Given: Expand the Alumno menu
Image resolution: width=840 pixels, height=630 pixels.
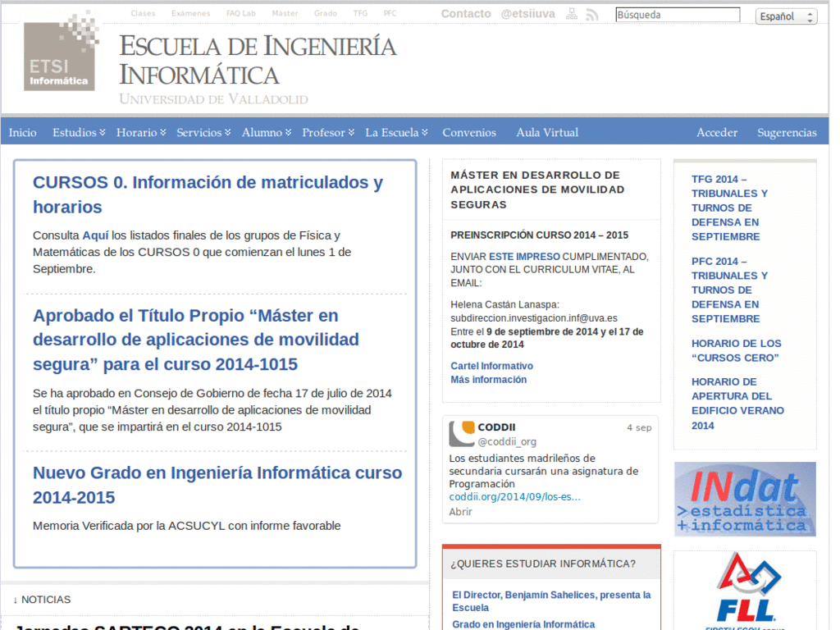Looking at the screenshot, I should (x=267, y=132).
